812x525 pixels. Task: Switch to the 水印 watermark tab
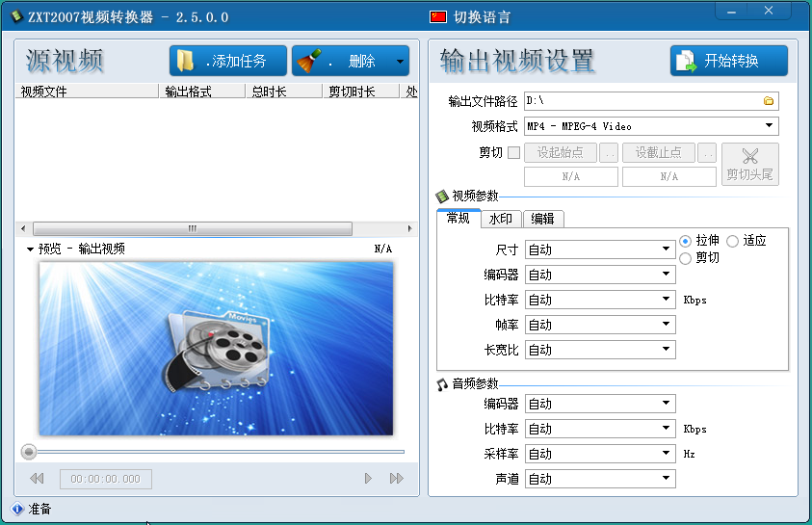click(501, 219)
